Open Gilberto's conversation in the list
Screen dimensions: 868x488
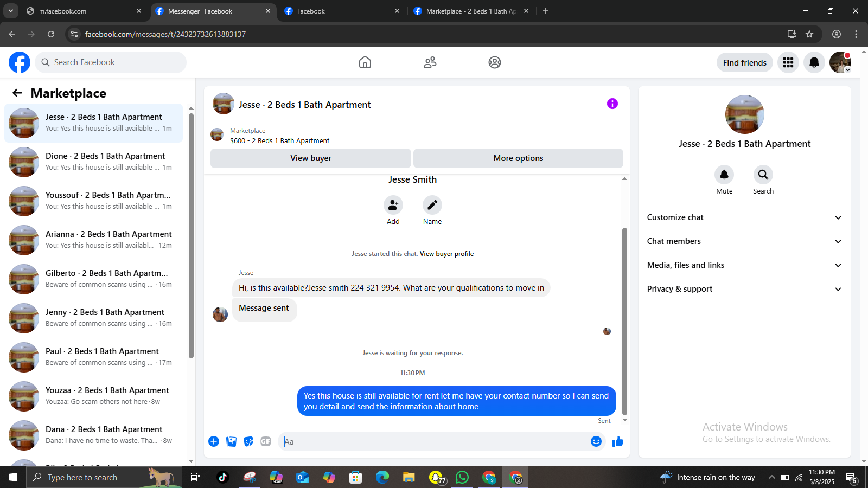[94, 279]
